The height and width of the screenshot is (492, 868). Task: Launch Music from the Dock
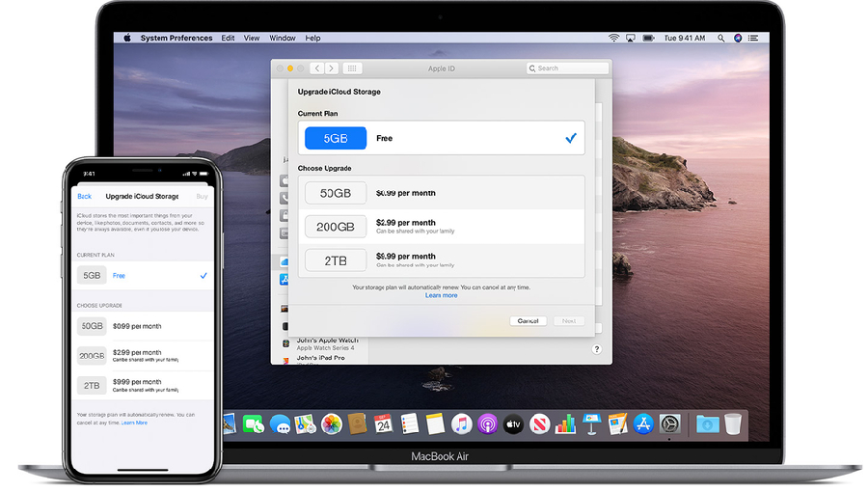click(x=461, y=424)
